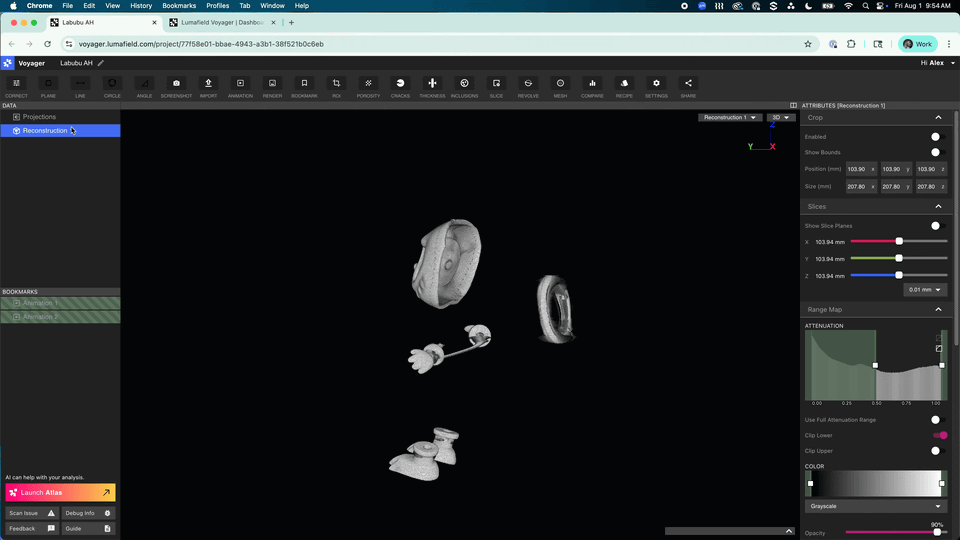This screenshot has width=960, height=540.
Task: Open the Grayscale color map dropdown
Action: coord(876,506)
